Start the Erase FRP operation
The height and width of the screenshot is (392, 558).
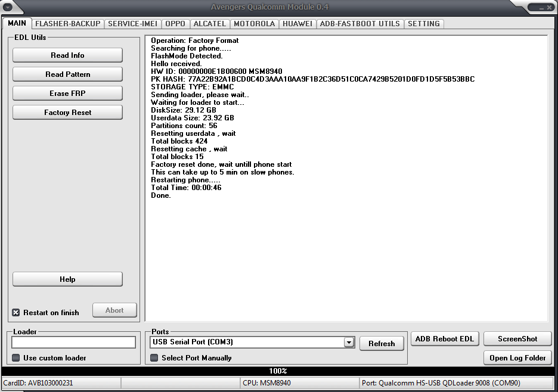click(67, 93)
